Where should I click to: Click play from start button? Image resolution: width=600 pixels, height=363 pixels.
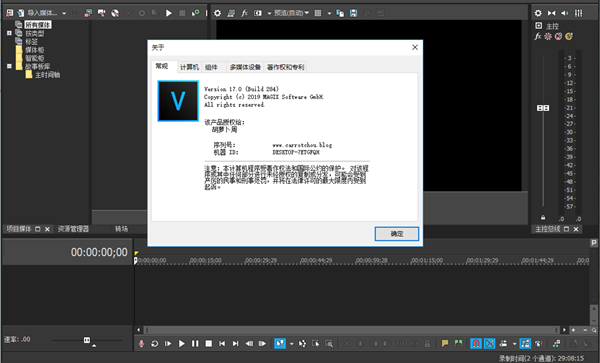click(168, 343)
